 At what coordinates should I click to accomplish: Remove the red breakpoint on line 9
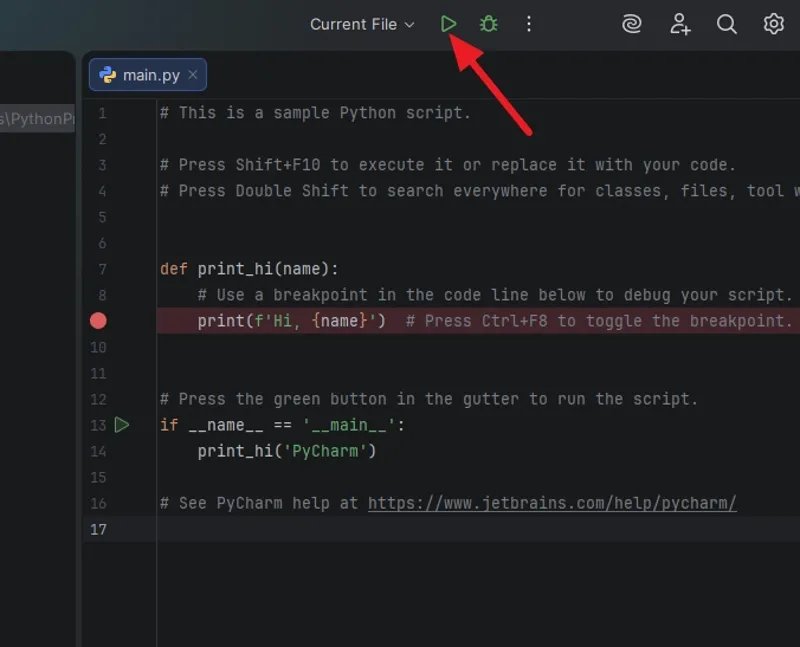[98, 321]
